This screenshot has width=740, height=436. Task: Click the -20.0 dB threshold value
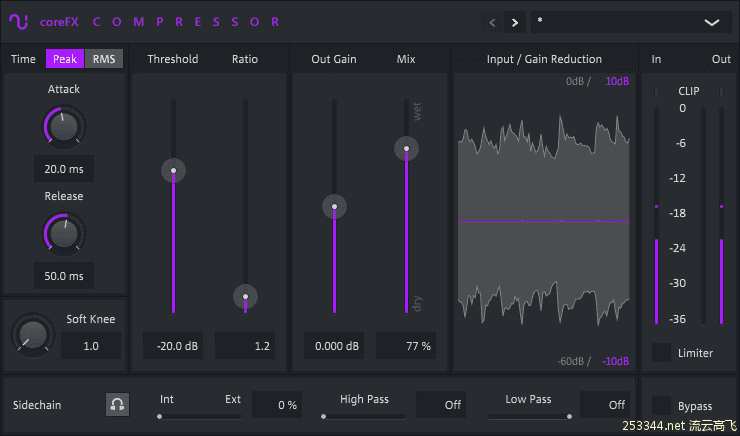pyautogui.click(x=173, y=346)
